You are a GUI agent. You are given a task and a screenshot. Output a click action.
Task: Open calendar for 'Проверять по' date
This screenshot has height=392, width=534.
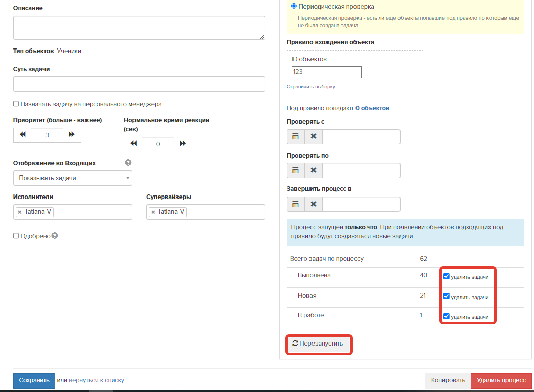(295, 171)
